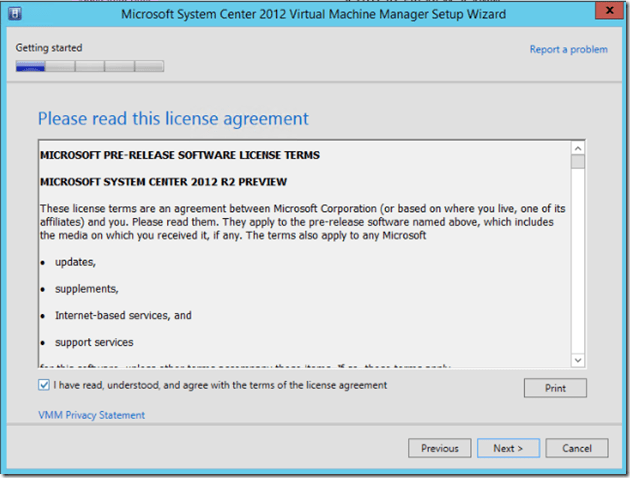Click the 'MICROSOFT PRE-RELEASE SOFTWARE LICENSE TERMS' heading
Image resolution: width=630 pixels, height=478 pixels.
pos(179,156)
